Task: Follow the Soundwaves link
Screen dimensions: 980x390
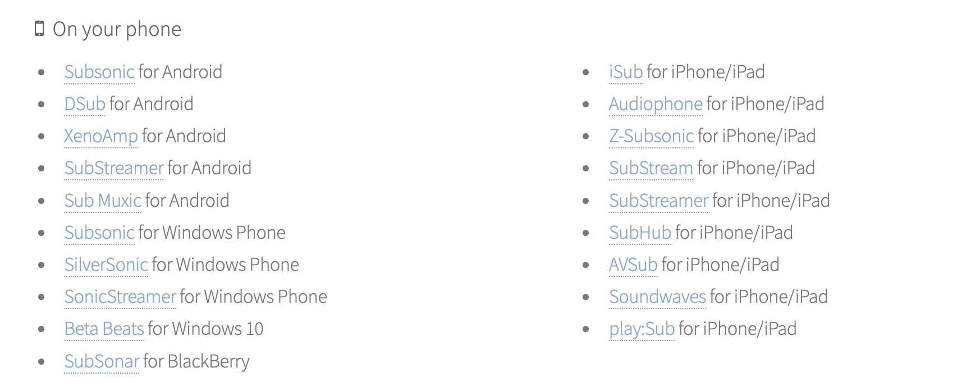Action: pyautogui.click(x=657, y=297)
